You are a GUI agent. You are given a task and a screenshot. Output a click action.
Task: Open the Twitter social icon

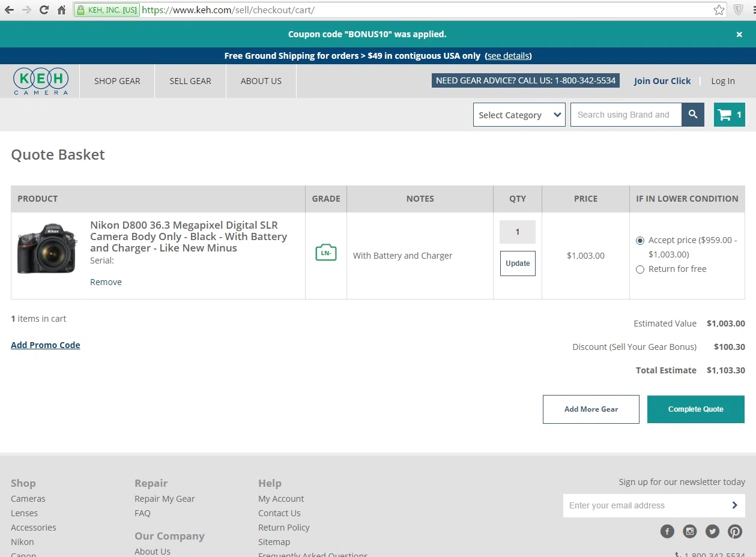712,531
